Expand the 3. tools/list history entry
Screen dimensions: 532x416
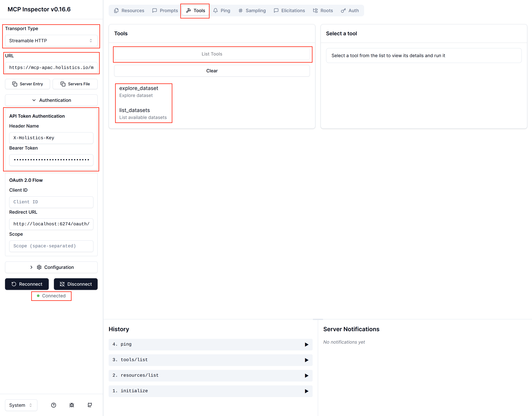point(210,360)
